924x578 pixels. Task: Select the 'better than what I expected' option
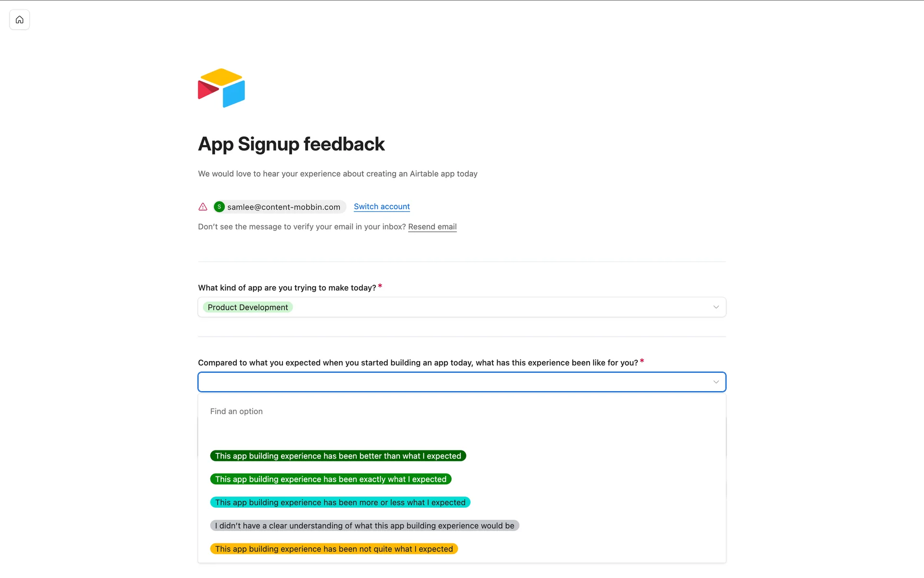pyautogui.click(x=338, y=456)
